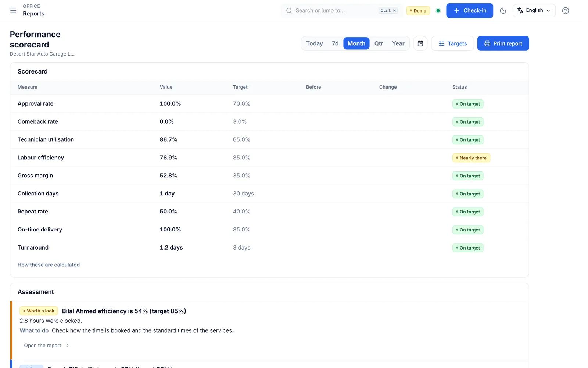The width and height of the screenshot is (588, 368).
Task: Select the Technician utilisation measure
Action: coord(46,140)
